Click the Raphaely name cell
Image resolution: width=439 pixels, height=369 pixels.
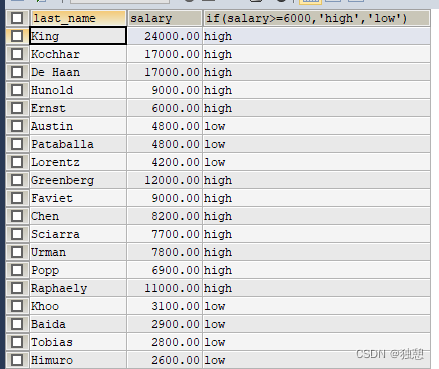[x=78, y=288]
